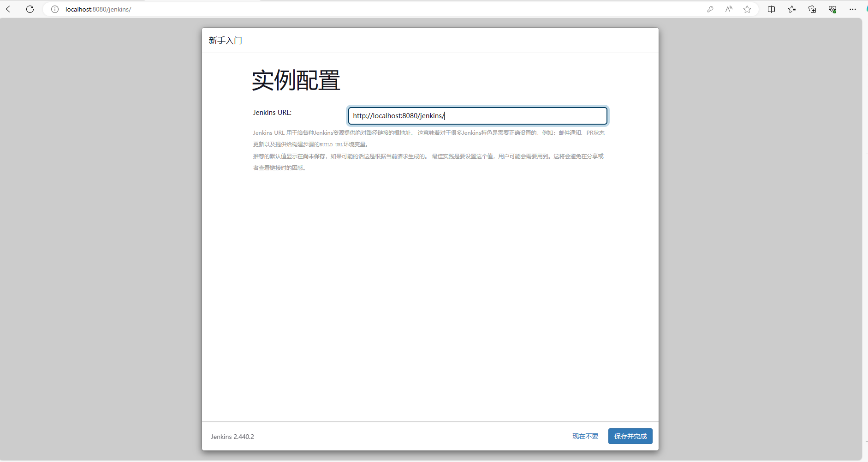Click the 实例配置 heading
868x462 pixels.
coord(296,80)
